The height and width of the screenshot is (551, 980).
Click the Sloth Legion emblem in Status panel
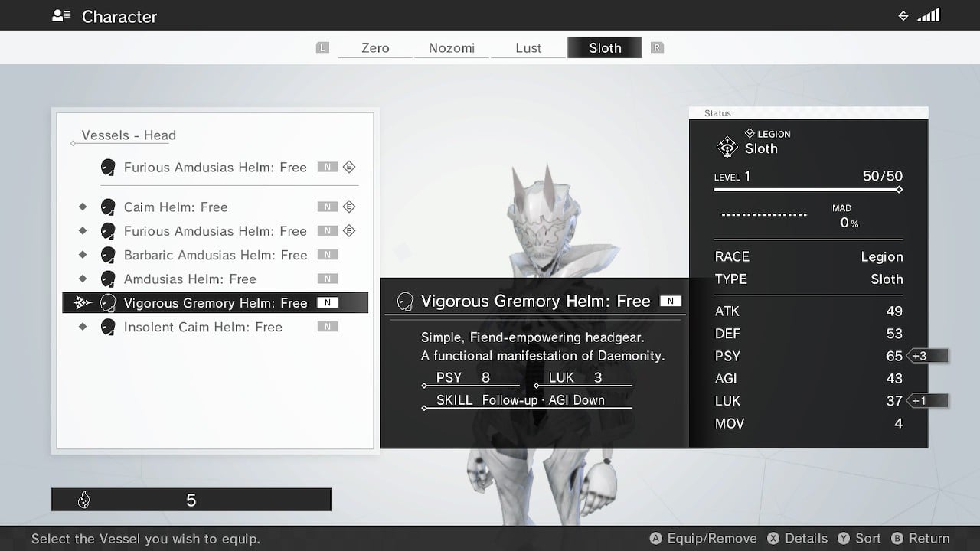(x=726, y=147)
